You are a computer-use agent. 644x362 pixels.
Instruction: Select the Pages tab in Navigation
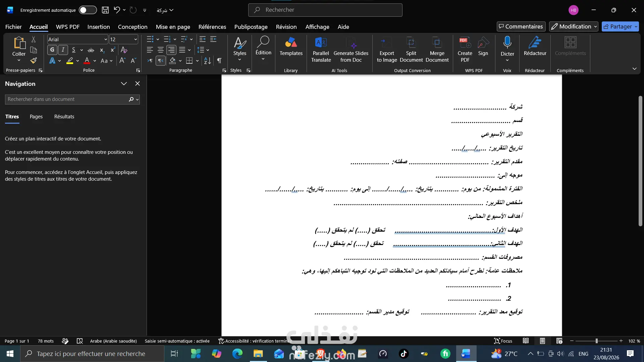point(36,117)
